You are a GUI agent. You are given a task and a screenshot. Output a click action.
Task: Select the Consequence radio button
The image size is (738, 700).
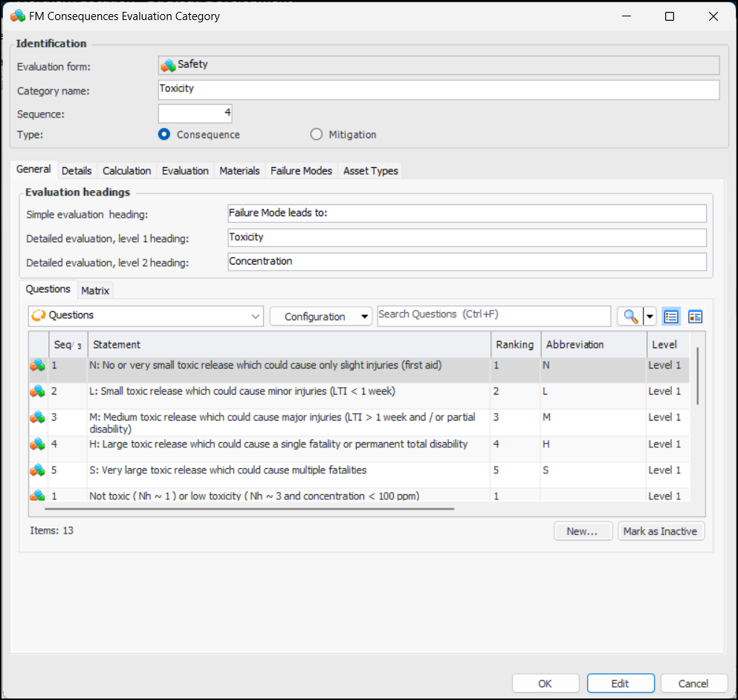[x=165, y=135]
